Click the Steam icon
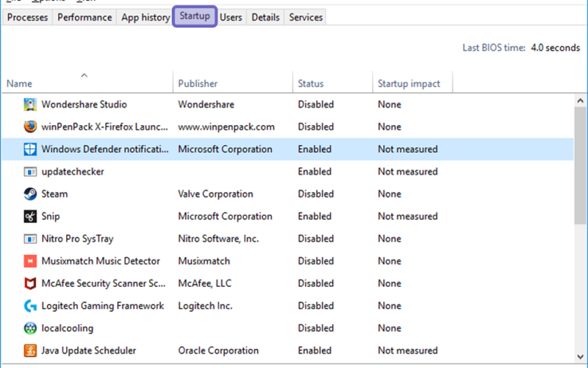The image size is (588, 368). [x=30, y=194]
